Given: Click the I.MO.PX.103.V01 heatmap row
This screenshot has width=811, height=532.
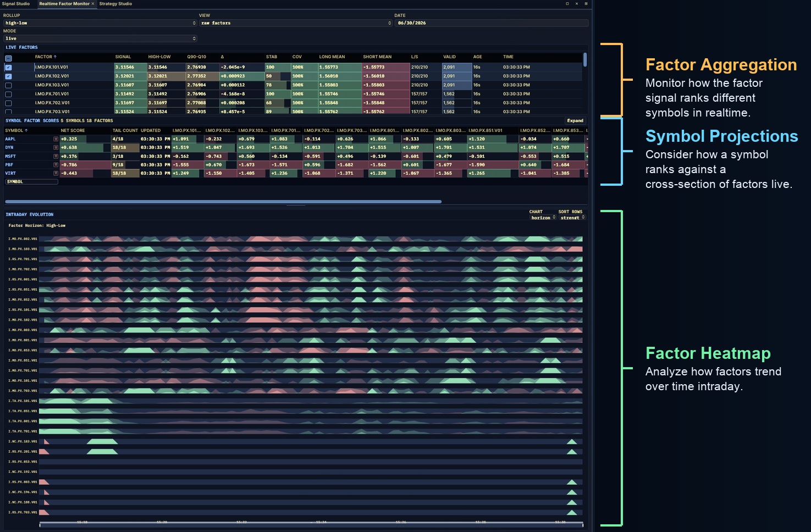Looking at the screenshot, I should click(x=311, y=249).
